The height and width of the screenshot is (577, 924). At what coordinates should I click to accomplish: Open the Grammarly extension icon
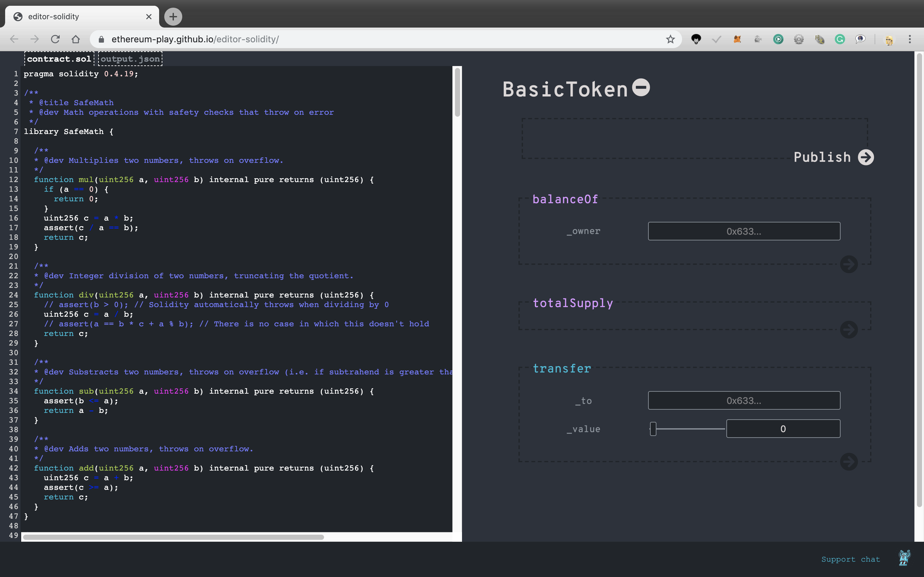point(840,39)
